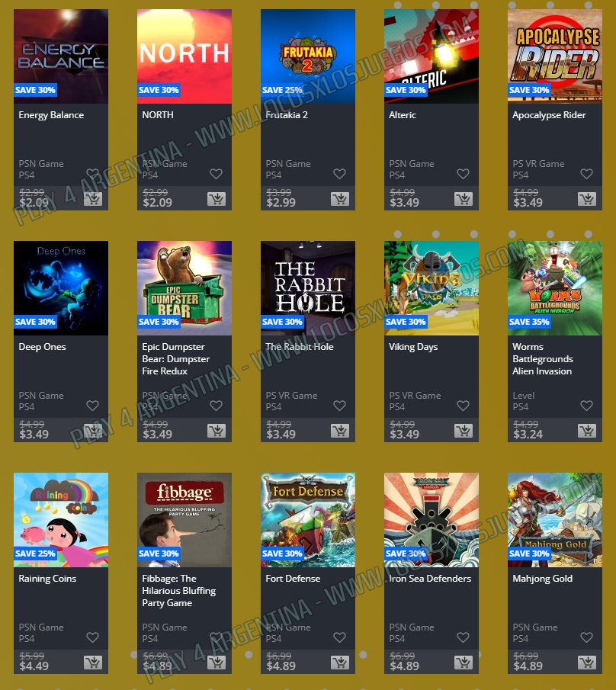Open the Fort Defense cover art
This screenshot has width=616, height=690.
point(308,520)
